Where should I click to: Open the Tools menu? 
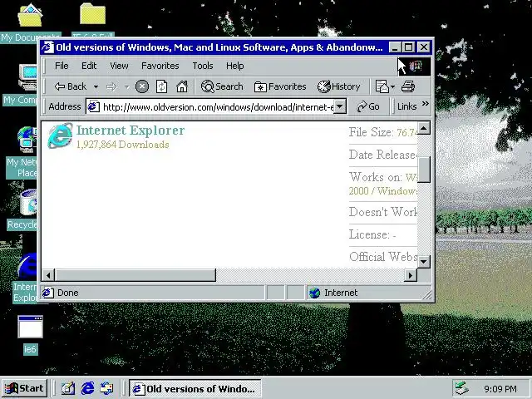pos(203,66)
